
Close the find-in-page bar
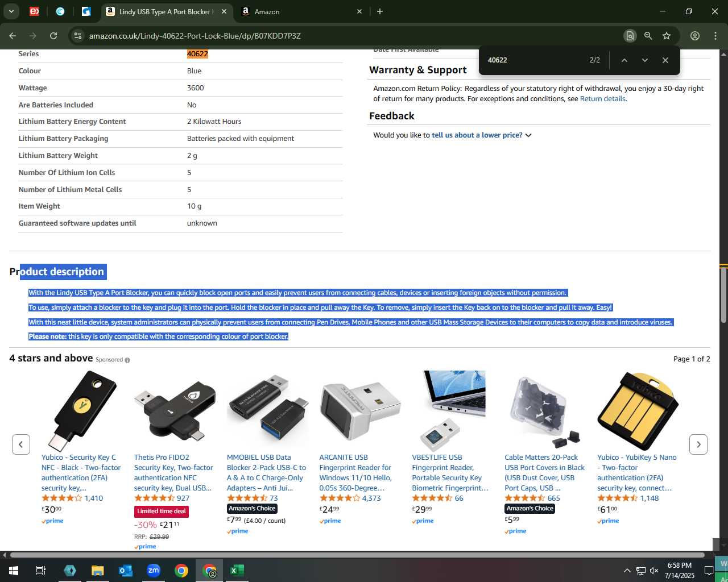pos(665,60)
